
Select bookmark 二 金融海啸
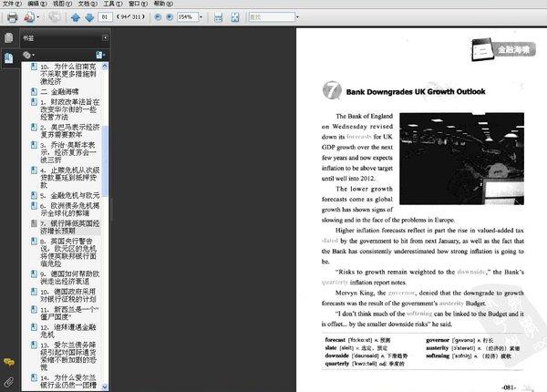(59, 92)
